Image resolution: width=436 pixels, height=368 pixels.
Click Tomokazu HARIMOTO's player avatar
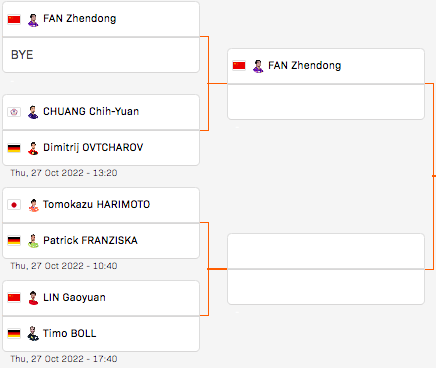[x=33, y=205]
